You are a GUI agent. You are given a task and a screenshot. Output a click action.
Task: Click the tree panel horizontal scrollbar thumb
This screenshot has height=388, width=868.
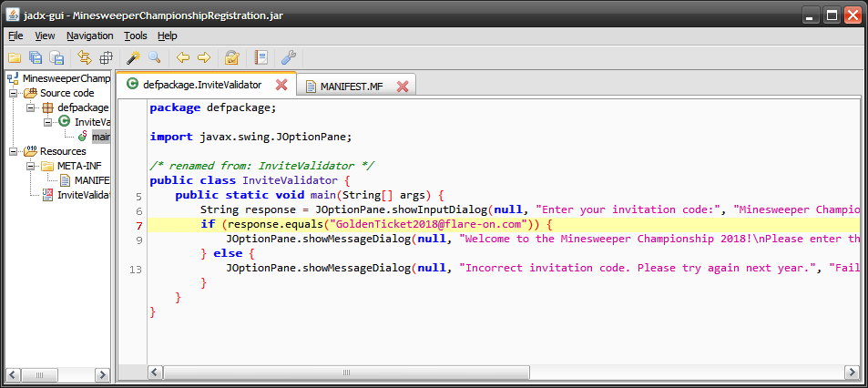pyautogui.click(x=40, y=374)
